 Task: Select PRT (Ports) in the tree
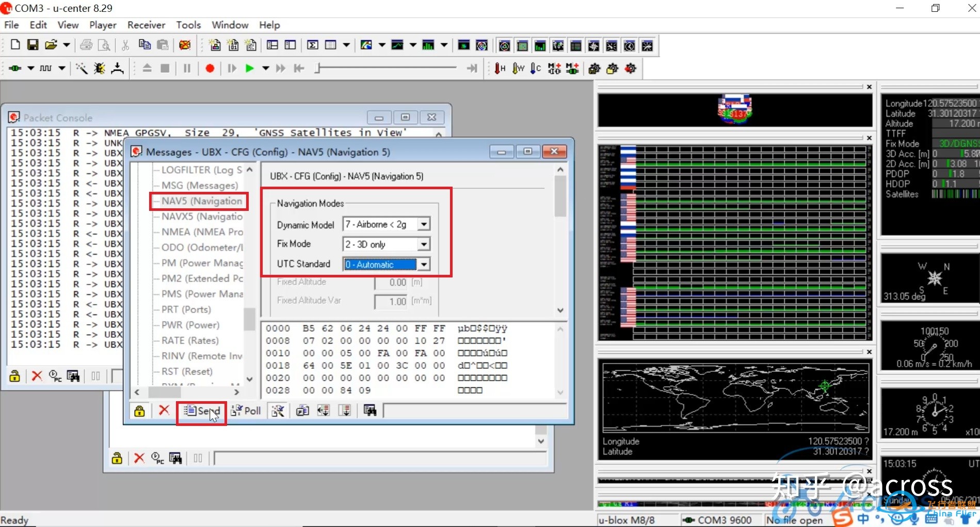pyautogui.click(x=186, y=309)
